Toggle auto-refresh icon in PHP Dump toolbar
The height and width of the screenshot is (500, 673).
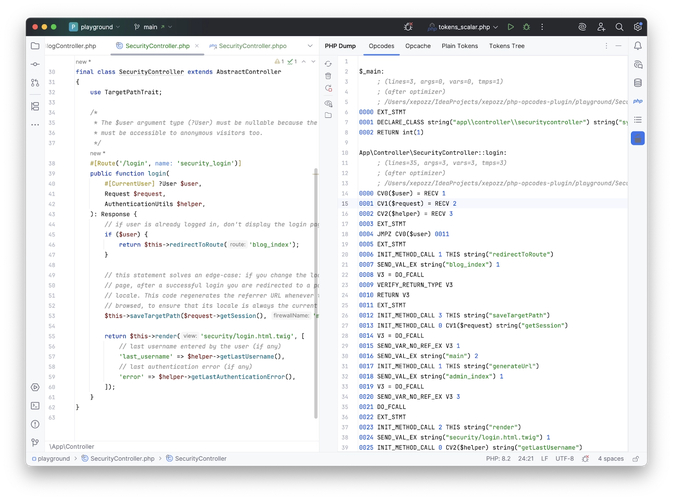pyautogui.click(x=328, y=88)
